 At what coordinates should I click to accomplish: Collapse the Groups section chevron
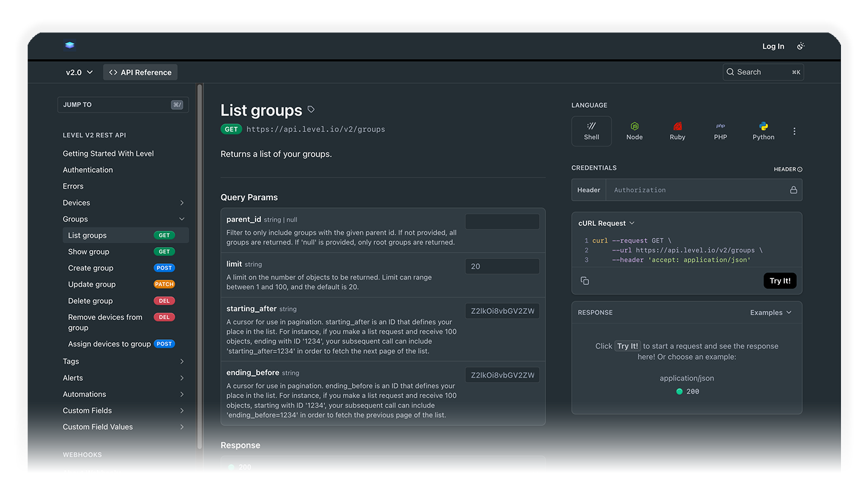point(182,219)
